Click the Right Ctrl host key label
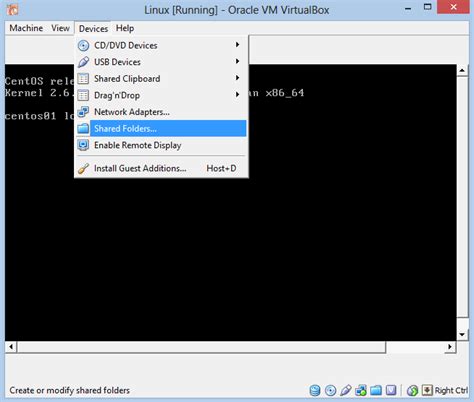 pyautogui.click(x=451, y=390)
